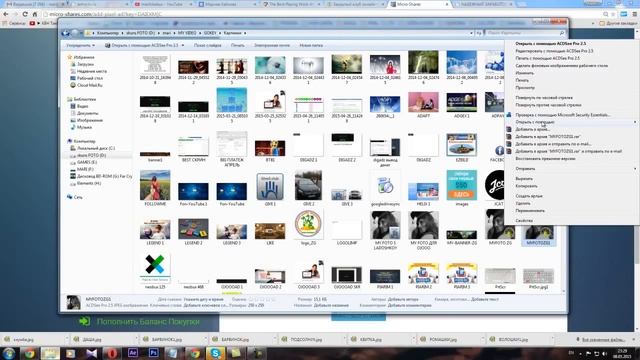The width and height of the screenshot is (640, 360).
Task: Select the Fon-YouTube image file
Action: click(x=231, y=193)
